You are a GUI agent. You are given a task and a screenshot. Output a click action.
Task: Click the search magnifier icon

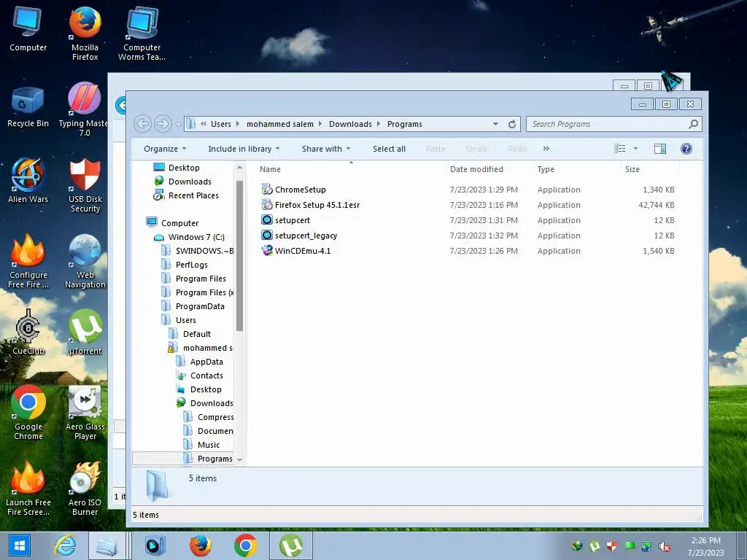[693, 124]
